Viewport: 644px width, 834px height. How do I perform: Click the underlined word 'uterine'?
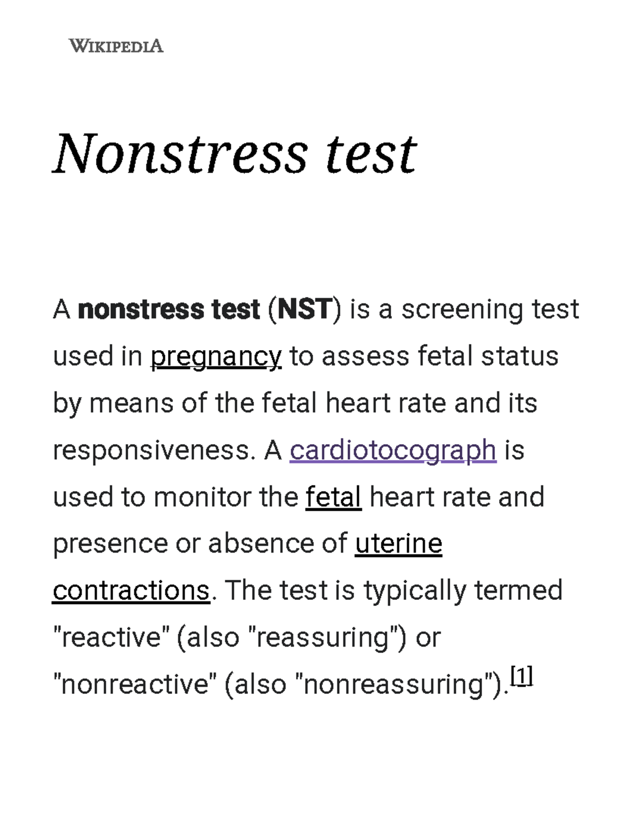click(x=398, y=543)
